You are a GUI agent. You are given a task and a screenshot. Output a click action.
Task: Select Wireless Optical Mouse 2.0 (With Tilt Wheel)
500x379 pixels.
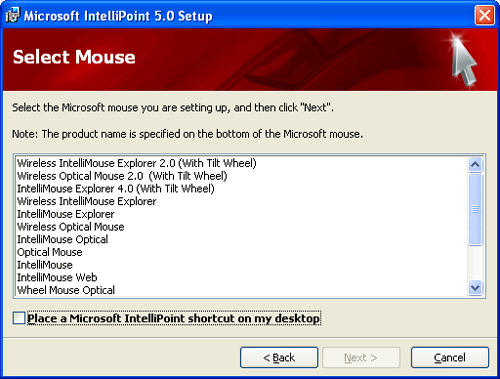click(122, 176)
